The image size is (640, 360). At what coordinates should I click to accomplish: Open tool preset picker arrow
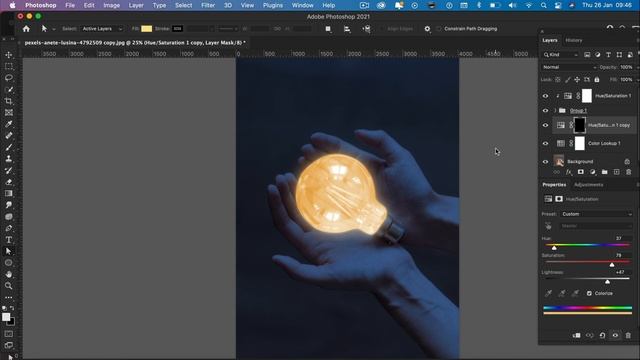pyautogui.click(x=53, y=29)
